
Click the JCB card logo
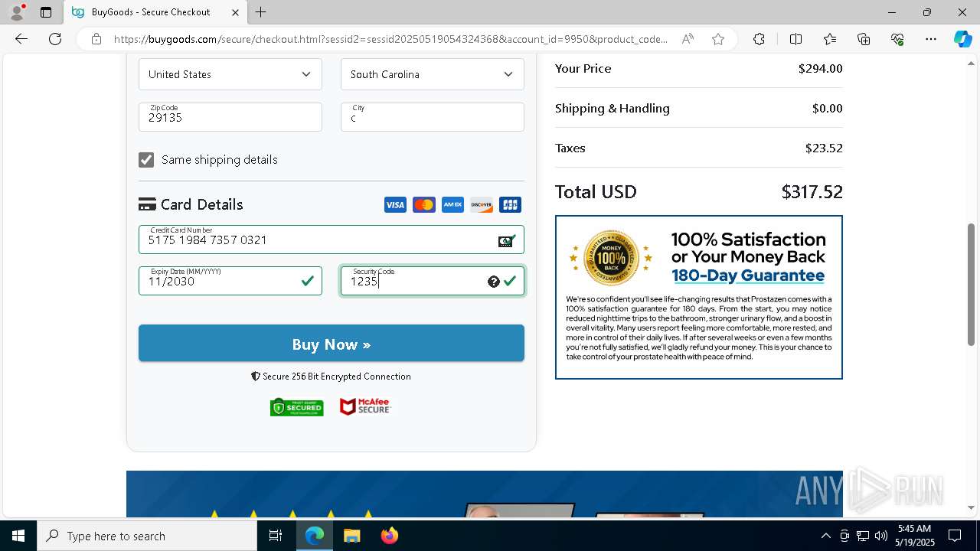coord(510,205)
